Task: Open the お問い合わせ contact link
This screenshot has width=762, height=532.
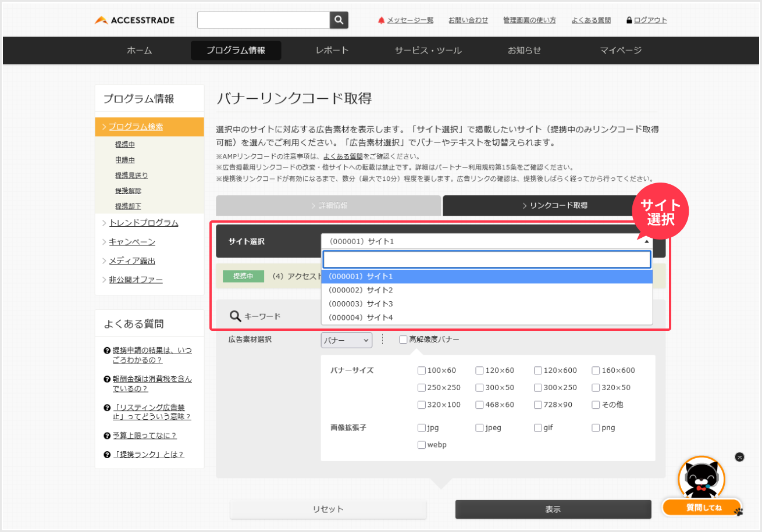Action: pos(468,20)
